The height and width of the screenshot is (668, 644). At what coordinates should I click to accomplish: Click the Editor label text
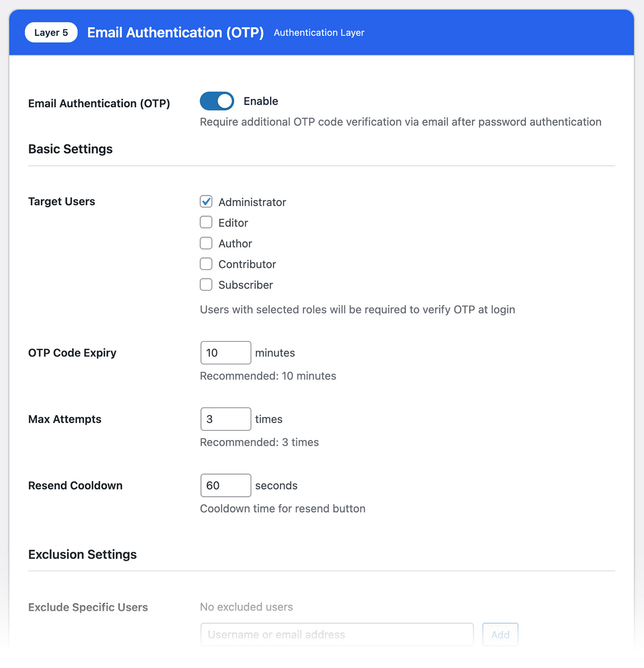click(x=233, y=223)
